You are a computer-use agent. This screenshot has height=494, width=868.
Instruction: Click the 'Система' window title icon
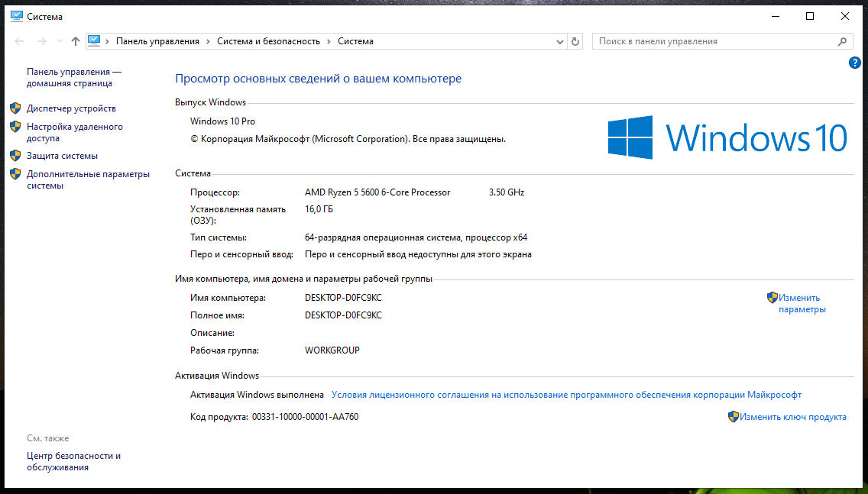pos(17,17)
